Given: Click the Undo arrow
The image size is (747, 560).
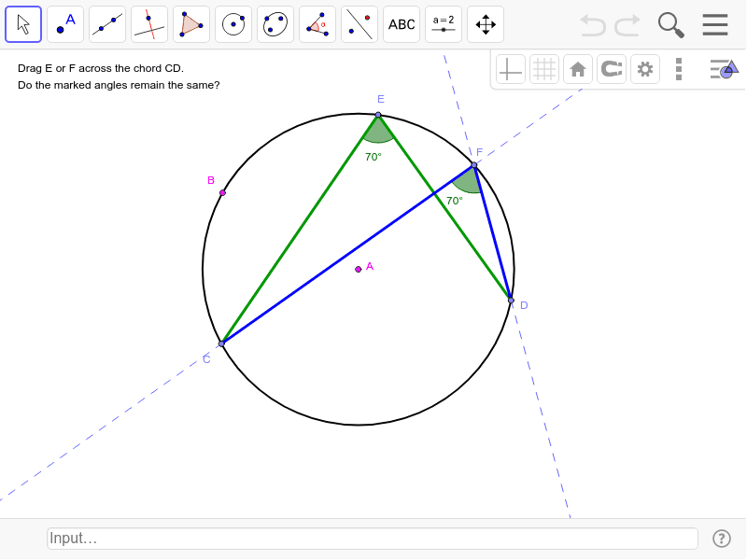Looking at the screenshot, I should click(x=593, y=25).
